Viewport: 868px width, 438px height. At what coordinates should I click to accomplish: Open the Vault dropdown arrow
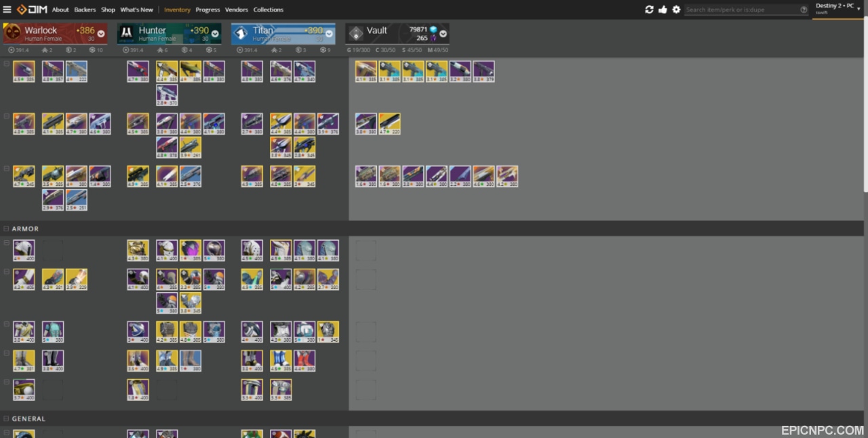click(x=443, y=33)
